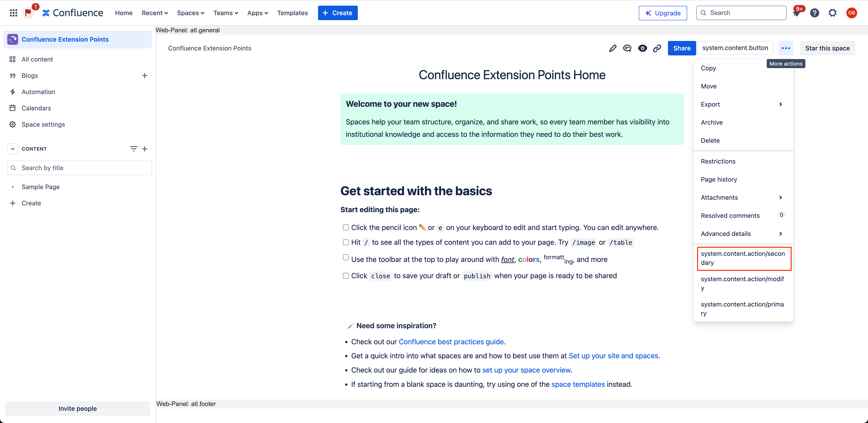Open the notifications bell icon
Screen dimensions: 868x423
click(x=797, y=13)
